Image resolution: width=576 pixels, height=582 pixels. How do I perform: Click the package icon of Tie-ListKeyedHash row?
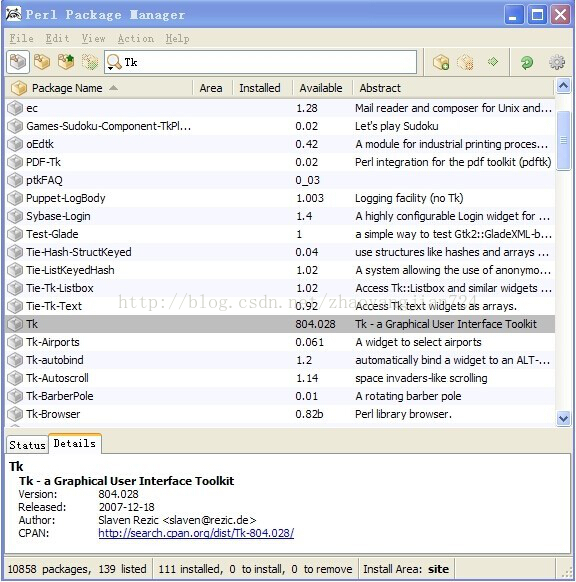[x=15, y=270]
